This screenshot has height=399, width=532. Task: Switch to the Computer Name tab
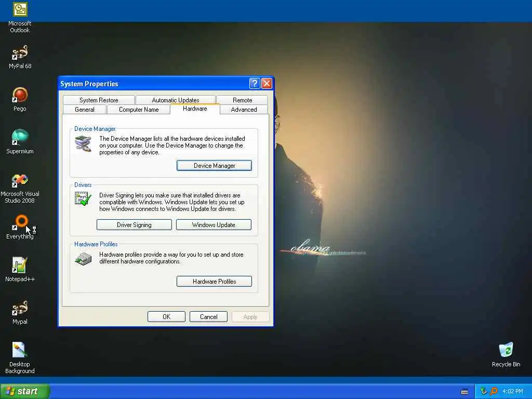click(138, 110)
